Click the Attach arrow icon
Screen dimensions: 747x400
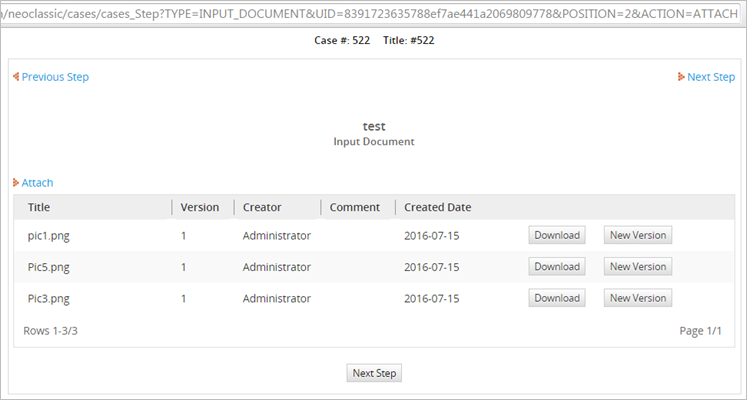tap(16, 183)
